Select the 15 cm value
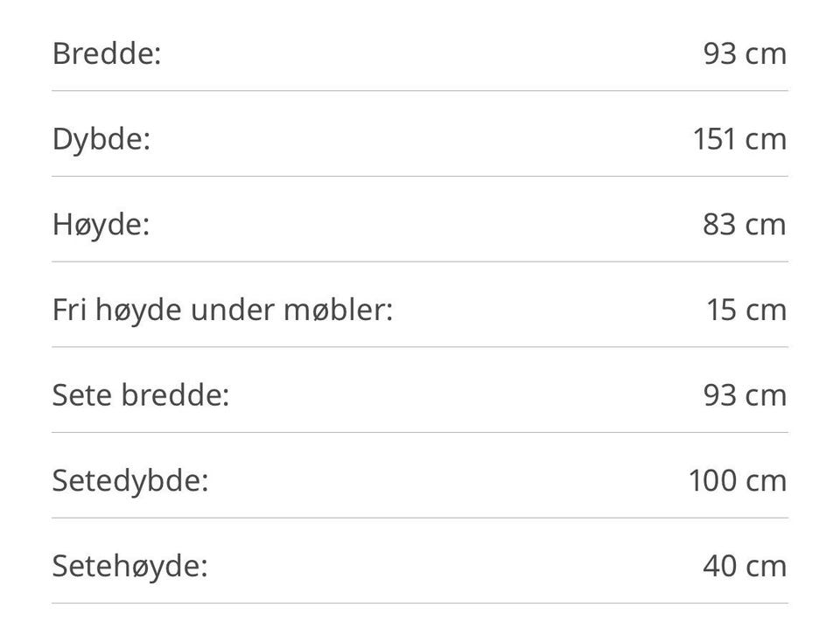The height and width of the screenshot is (628, 840). tap(746, 310)
